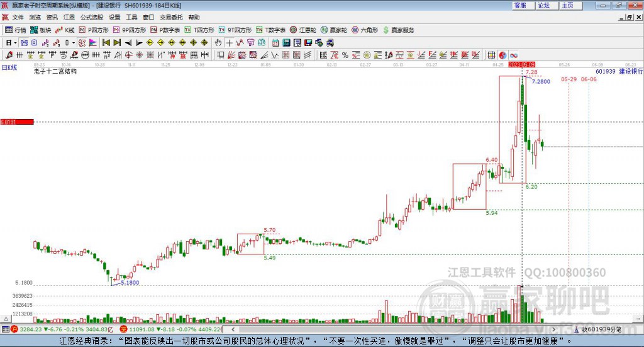Select the percent % retracement tool
644x347 pixels.
click(345, 55)
